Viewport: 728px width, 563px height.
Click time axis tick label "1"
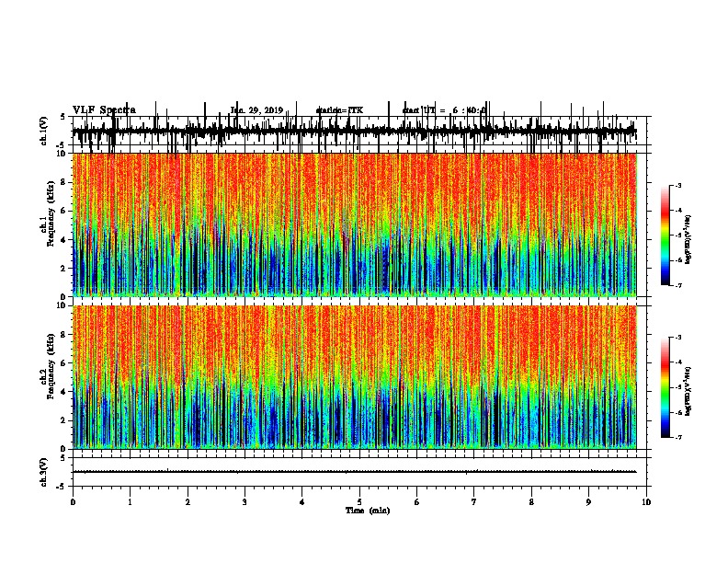point(130,502)
